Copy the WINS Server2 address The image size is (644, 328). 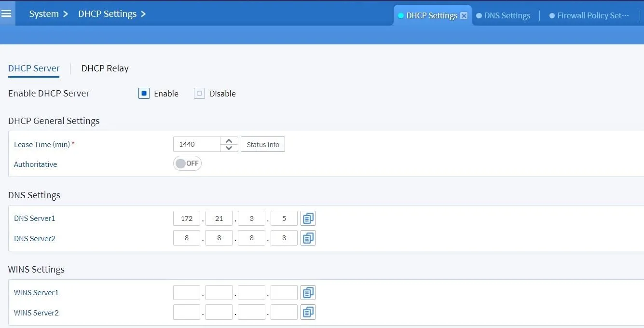click(x=308, y=312)
